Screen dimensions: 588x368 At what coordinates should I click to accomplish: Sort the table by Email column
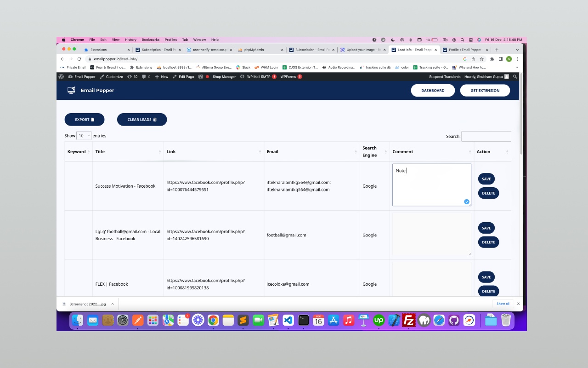311,152
